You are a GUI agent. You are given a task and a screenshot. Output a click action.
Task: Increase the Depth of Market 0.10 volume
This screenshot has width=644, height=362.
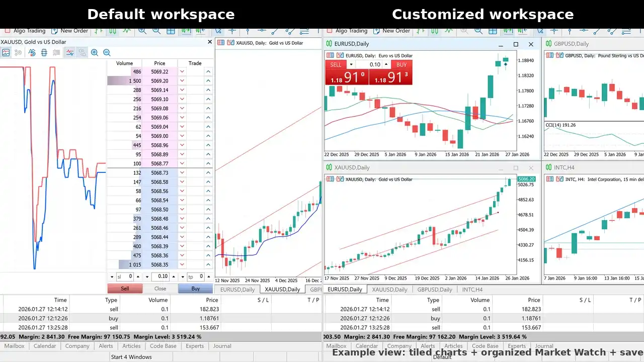pyautogui.click(x=174, y=277)
